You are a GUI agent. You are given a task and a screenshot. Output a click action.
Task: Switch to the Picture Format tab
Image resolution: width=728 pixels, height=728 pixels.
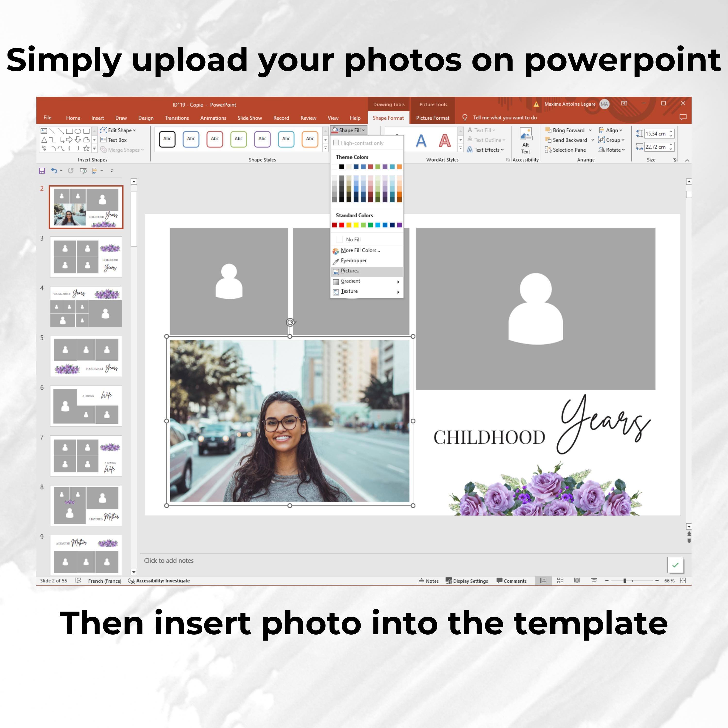pos(433,117)
